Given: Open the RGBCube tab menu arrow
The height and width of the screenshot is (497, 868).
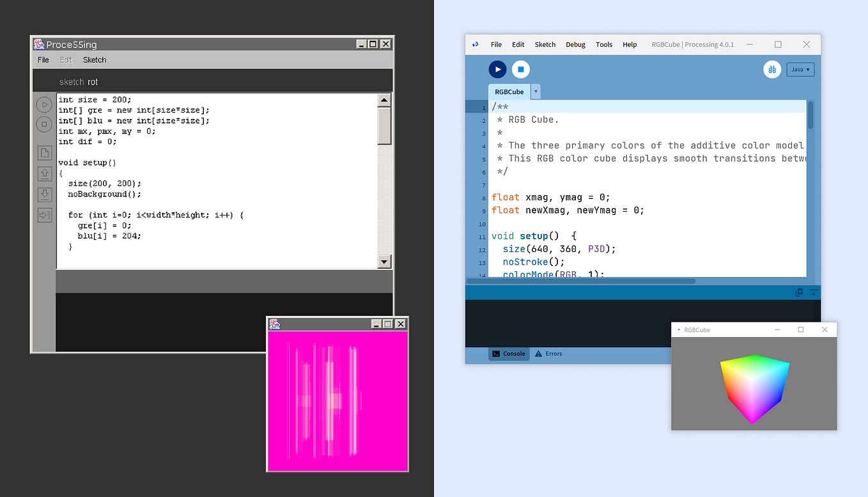Looking at the screenshot, I should [535, 91].
